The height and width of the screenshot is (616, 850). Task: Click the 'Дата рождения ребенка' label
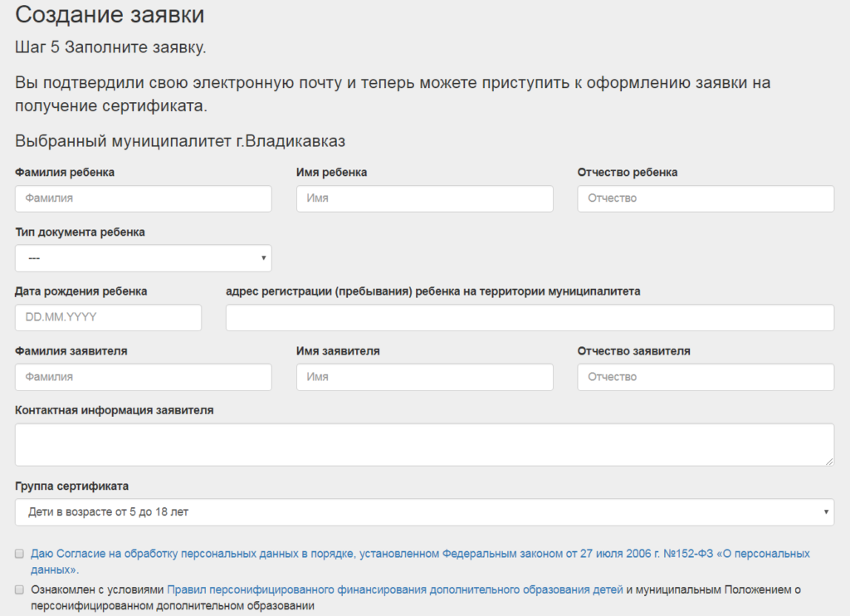click(x=81, y=291)
